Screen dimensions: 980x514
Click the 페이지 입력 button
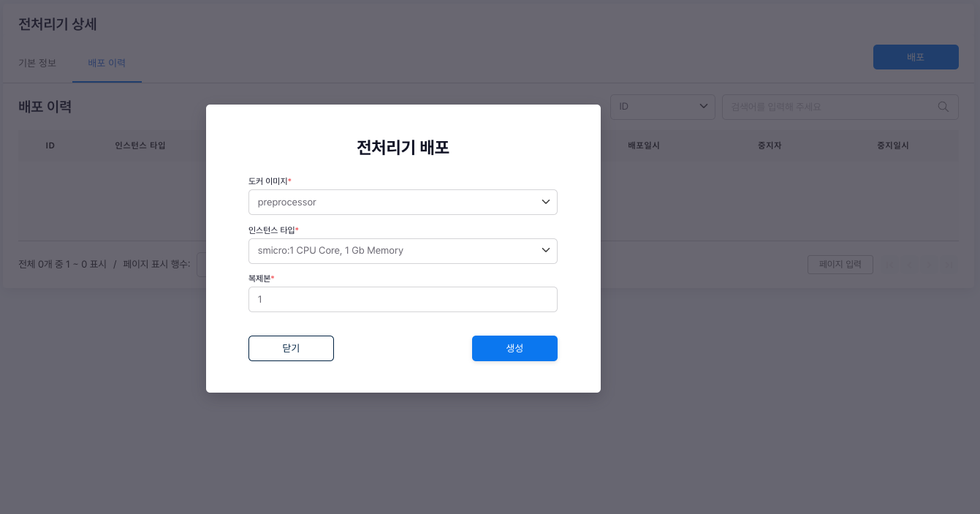840,265
